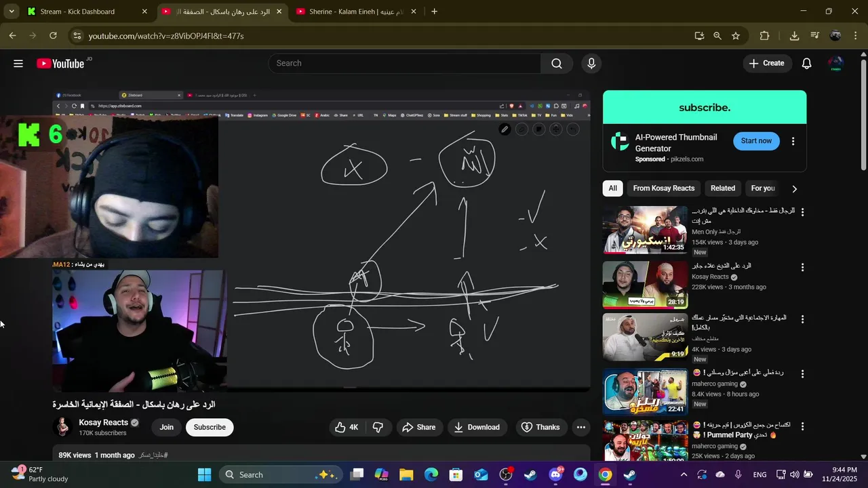Open the Chrome tab search dropdown
The width and height of the screenshot is (868, 488).
(12, 12)
